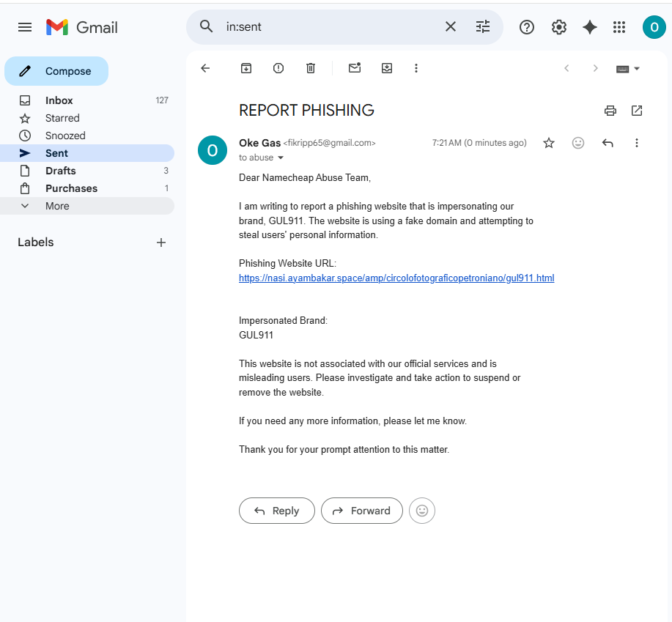Star the message from Oke Gas
The height and width of the screenshot is (622, 672).
549,143
